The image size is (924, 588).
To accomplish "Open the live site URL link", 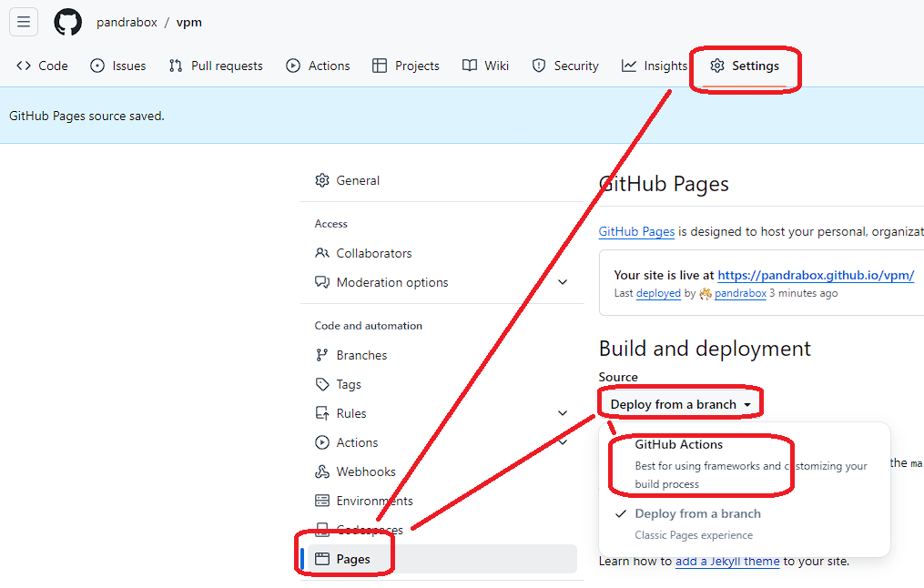I will tap(815, 275).
